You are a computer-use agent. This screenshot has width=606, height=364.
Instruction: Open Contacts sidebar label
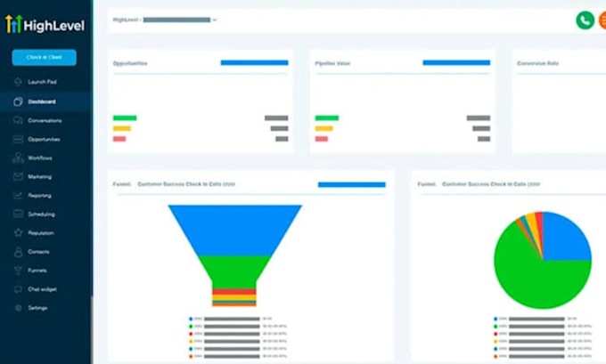click(38, 252)
